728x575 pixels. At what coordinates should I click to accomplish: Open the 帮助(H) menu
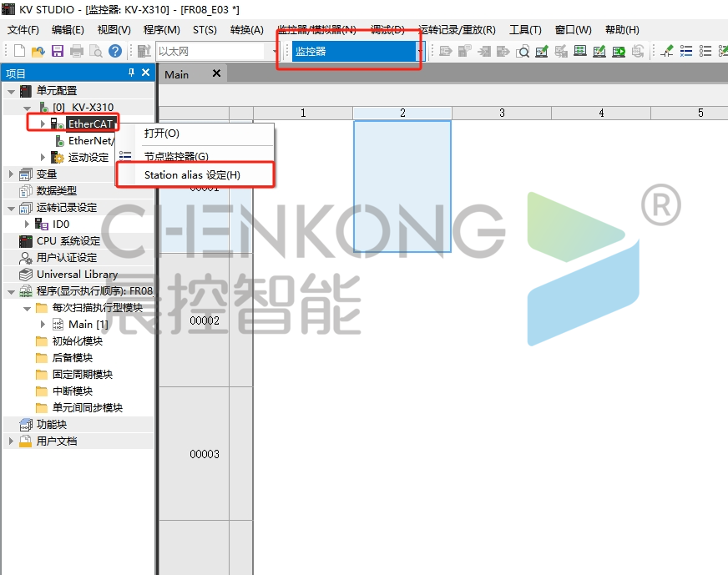tap(622, 30)
